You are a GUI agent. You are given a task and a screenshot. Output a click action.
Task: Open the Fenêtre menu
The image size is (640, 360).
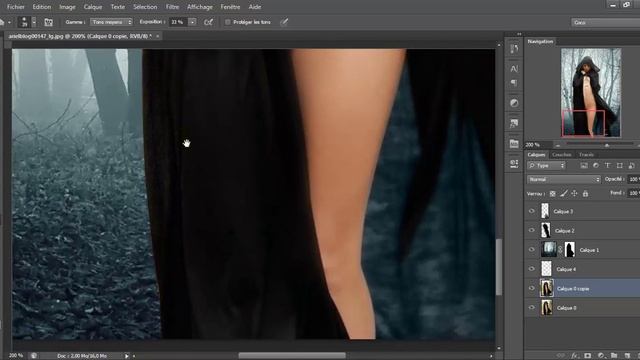pyautogui.click(x=230, y=7)
